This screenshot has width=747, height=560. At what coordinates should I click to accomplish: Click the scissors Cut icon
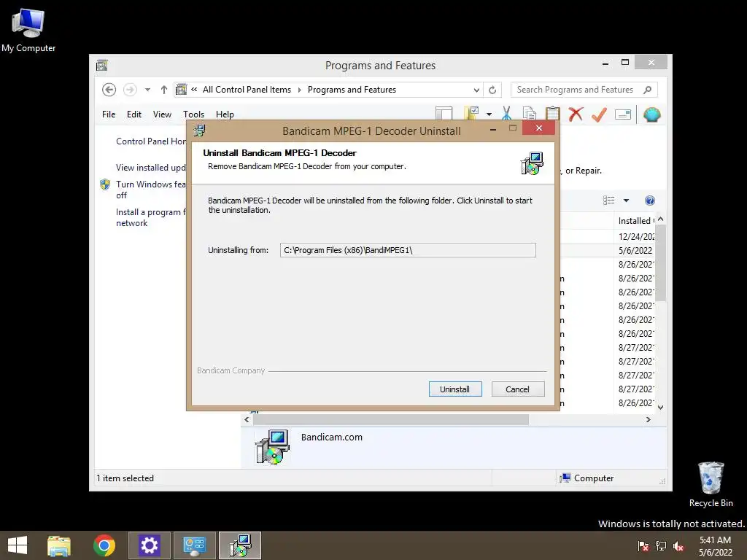(x=506, y=113)
